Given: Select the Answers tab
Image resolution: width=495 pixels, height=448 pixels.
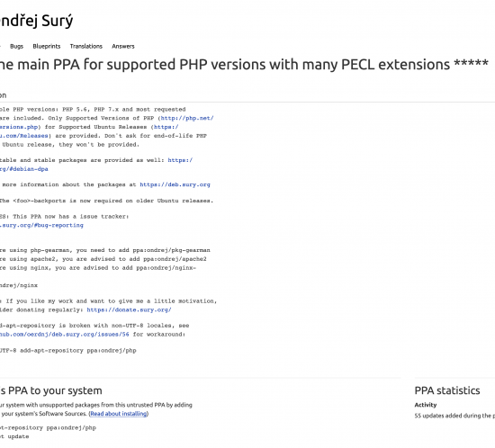Looking at the screenshot, I should (123, 47).
